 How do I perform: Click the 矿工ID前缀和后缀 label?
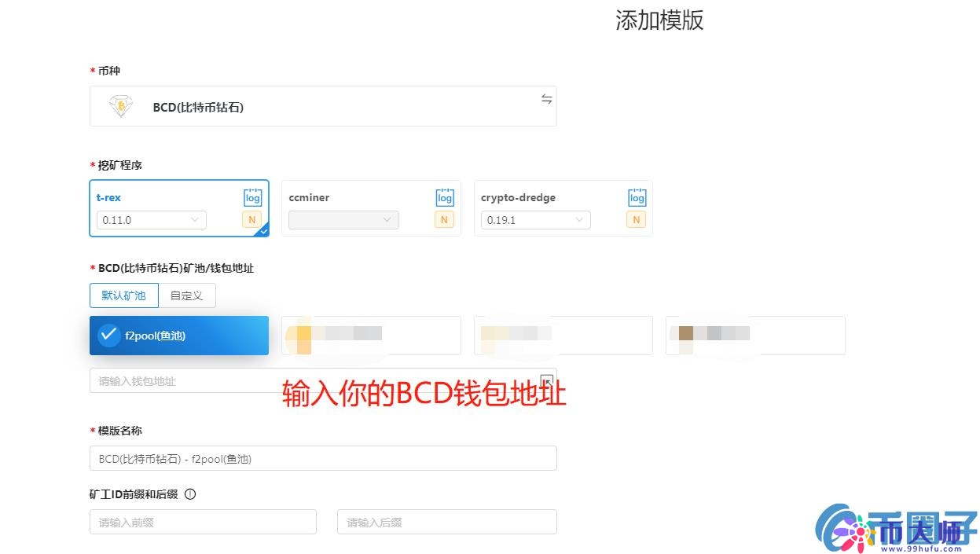(134, 494)
